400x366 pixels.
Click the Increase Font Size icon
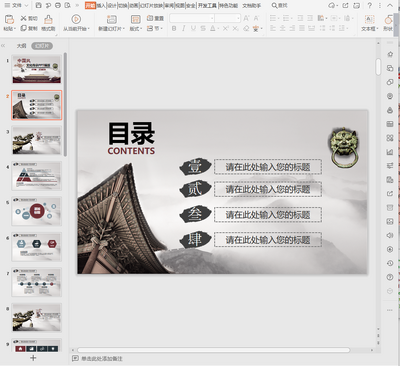[x=246, y=18]
